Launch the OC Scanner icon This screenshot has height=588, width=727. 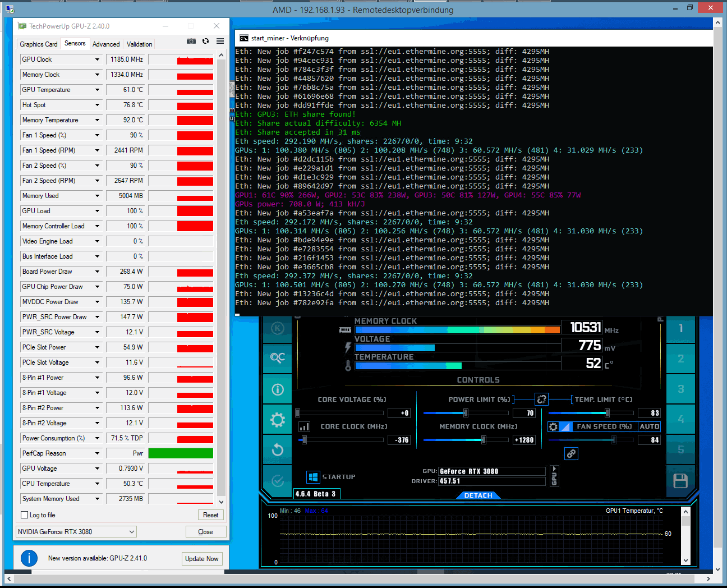(x=278, y=358)
